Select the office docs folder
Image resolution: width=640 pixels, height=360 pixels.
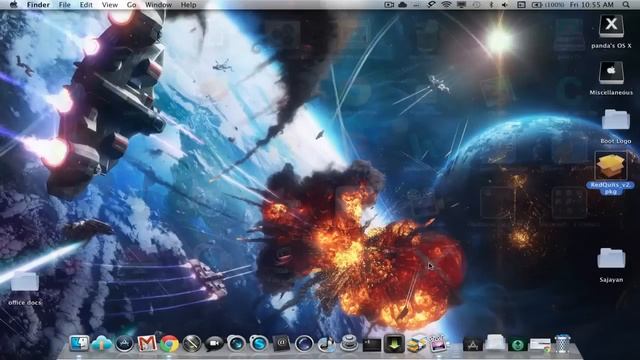coord(25,282)
